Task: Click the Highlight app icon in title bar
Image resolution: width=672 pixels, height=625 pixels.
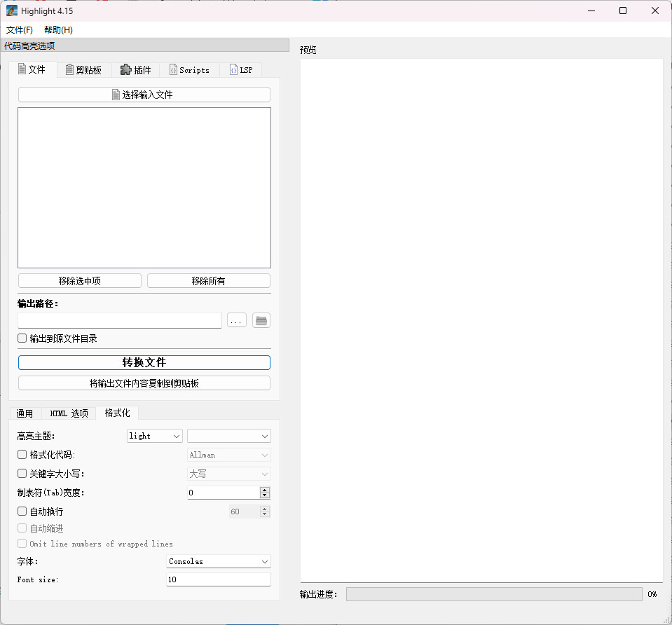Action: tap(12, 11)
